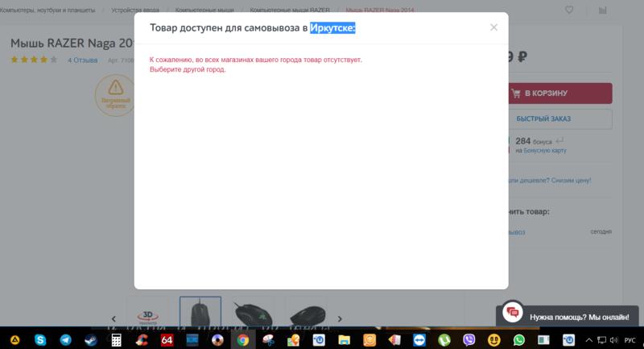The width and height of the screenshot is (644, 349).
Task: Click the highlighted city 'Иркутске:'
Action: pyautogui.click(x=332, y=27)
